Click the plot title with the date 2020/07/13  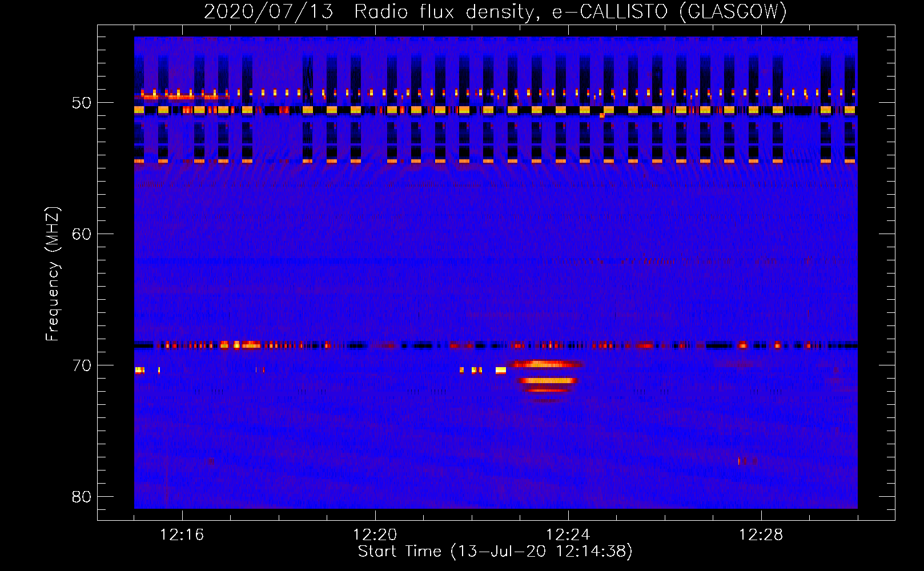point(495,11)
